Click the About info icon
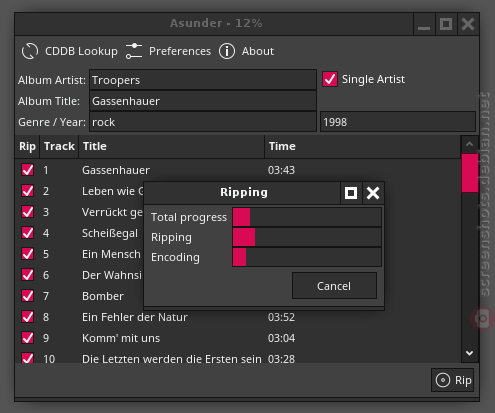The height and width of the screenshot is (413, 495). tap(227, 51)
